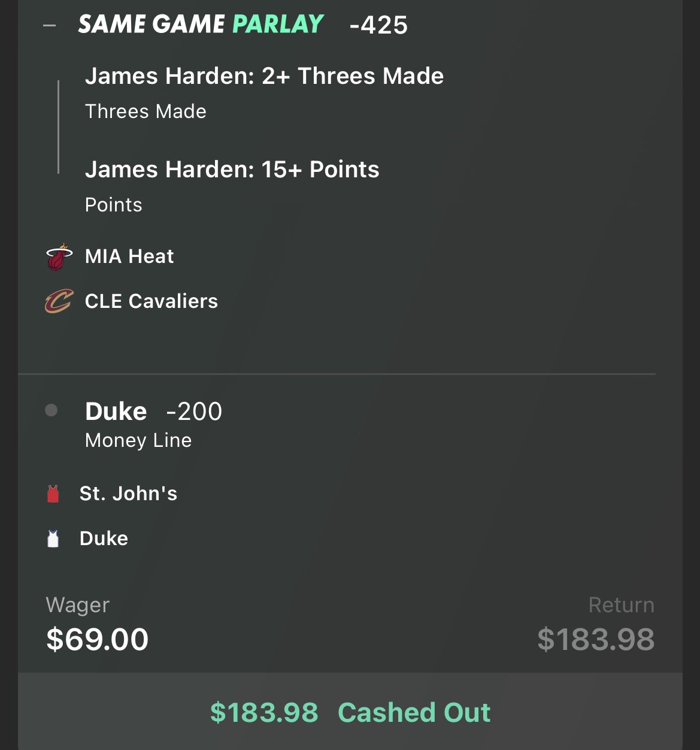
Task: Click the red St. John's jersey icon
Action: tap(53, 494)
